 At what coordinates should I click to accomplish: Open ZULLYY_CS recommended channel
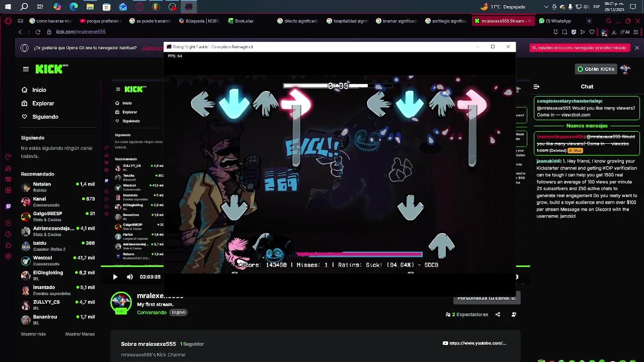[x=58, y=305]
